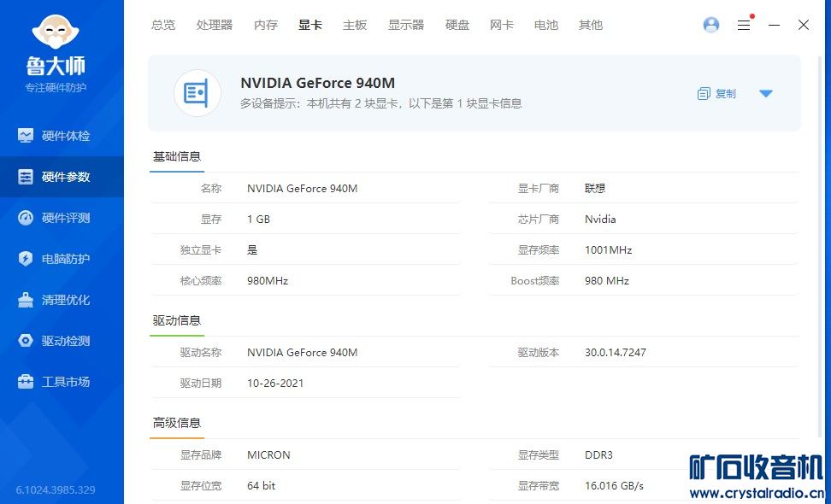Viewport: 831px width, 504px height.
Task: Open the 电池 tab
Action: (x=546, y=25)
